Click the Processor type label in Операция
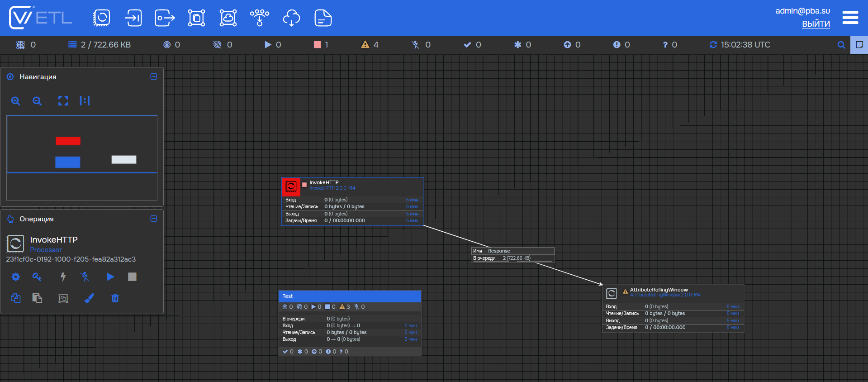The image size is (868, 382). (46, 250)
